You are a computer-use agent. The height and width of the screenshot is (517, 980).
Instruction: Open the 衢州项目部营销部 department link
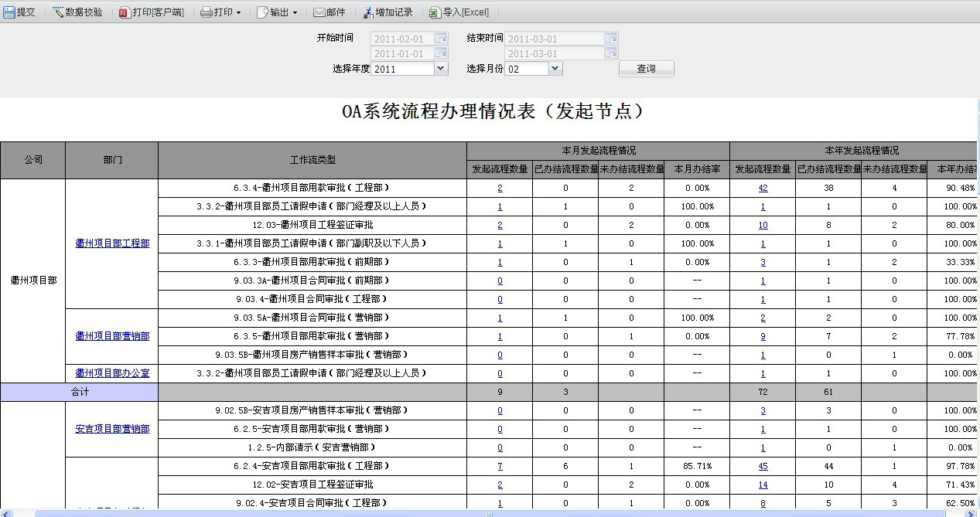coord(112,336)
